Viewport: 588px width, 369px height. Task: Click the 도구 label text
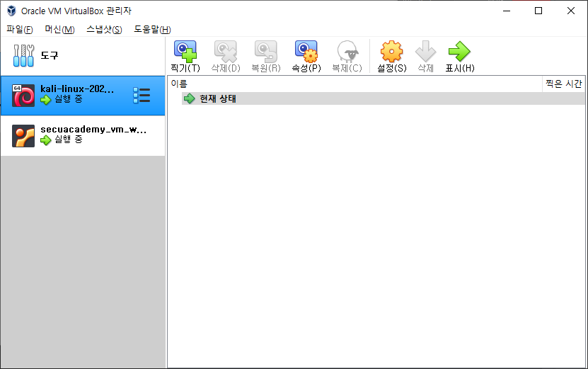tap(50, 55)
